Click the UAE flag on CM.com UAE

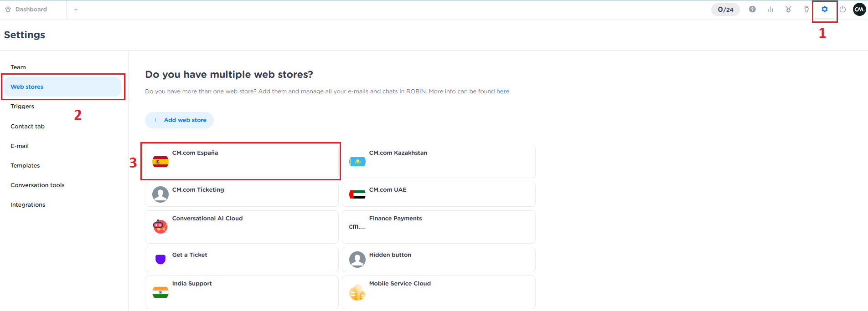coord(357,194)
